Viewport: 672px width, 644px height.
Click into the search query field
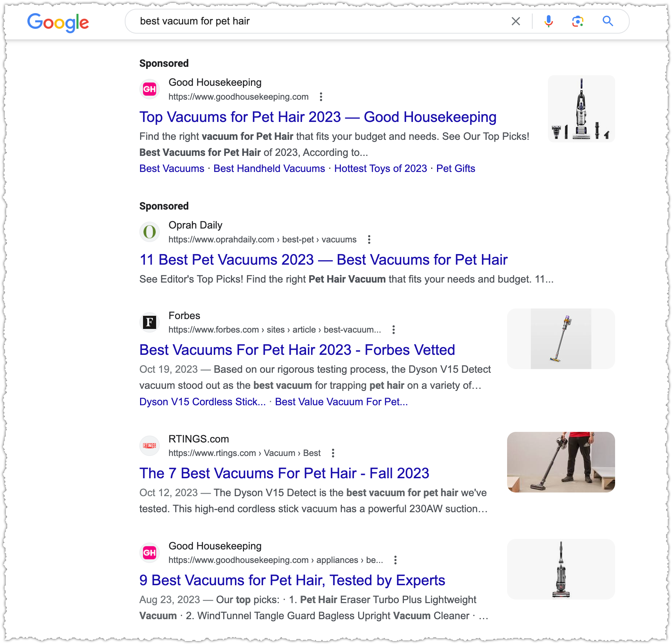click(321, 21)
